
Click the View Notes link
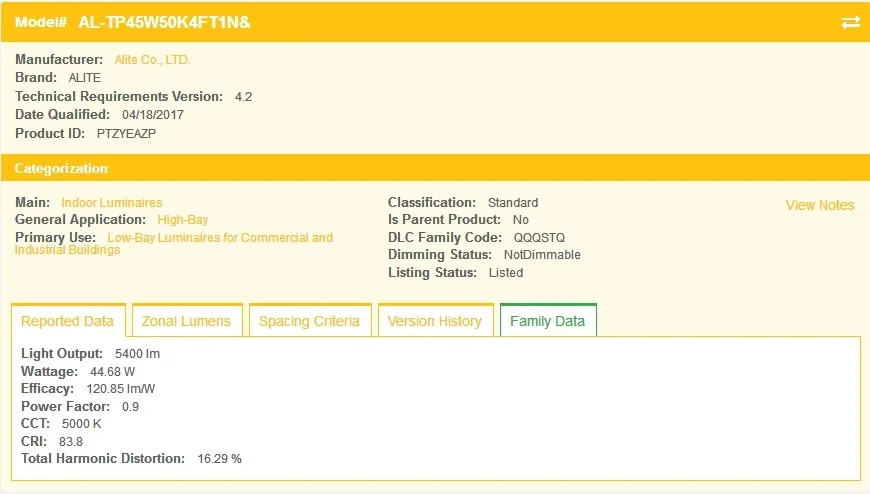[x=820, y=205]
